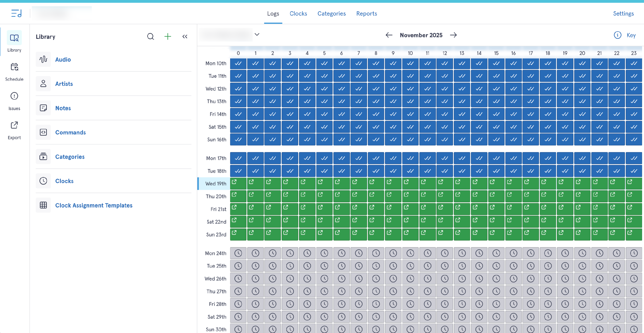Viewport: 644px width, 333px height.
Task: Collapse the Library panel with double chevron
Action: coord(185,36)
